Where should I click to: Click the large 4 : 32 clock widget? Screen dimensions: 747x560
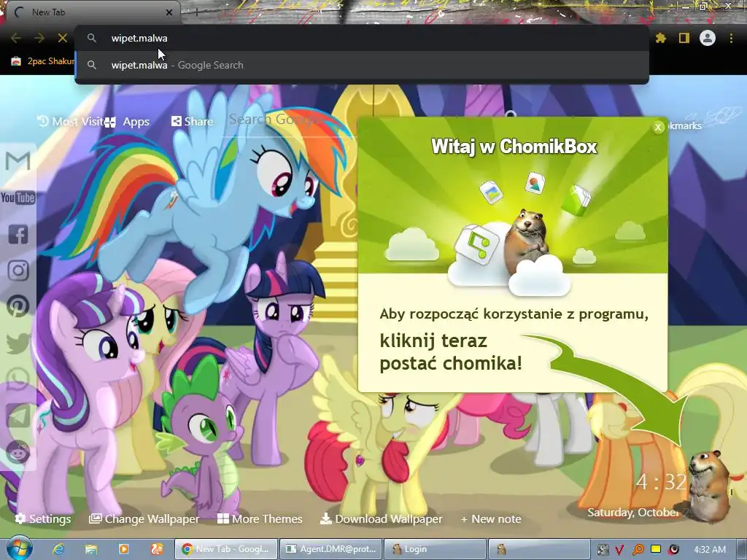[660, 482]
